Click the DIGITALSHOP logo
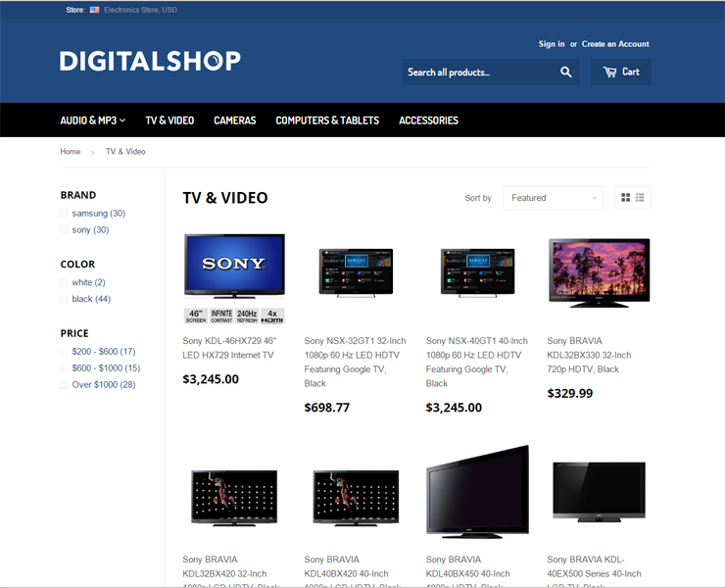Image resolution: width=725 pixels, height=588 pixels. pos(150,61)
